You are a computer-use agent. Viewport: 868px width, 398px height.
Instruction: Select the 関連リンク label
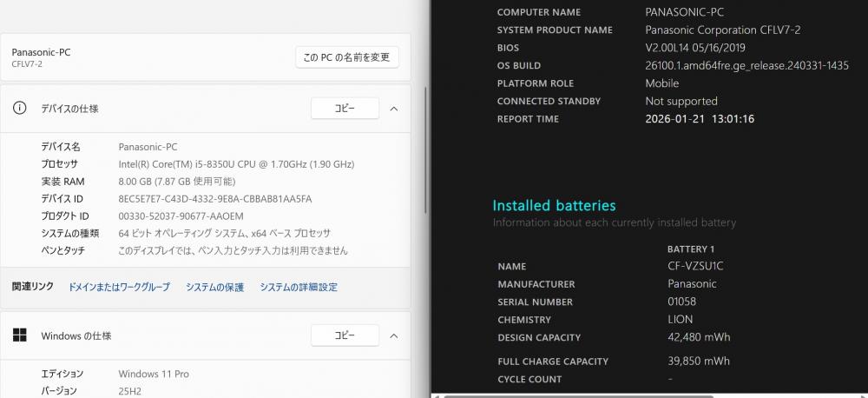[x=33, y=287]
